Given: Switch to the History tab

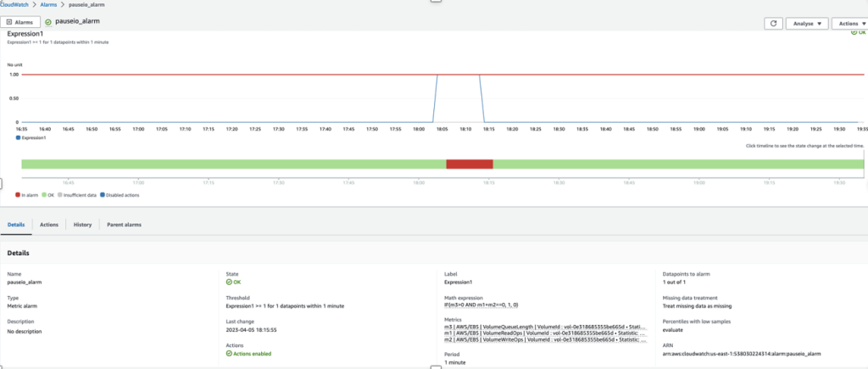Looking at the screenshot, I should pyautogui.click(x=82, y=225).
